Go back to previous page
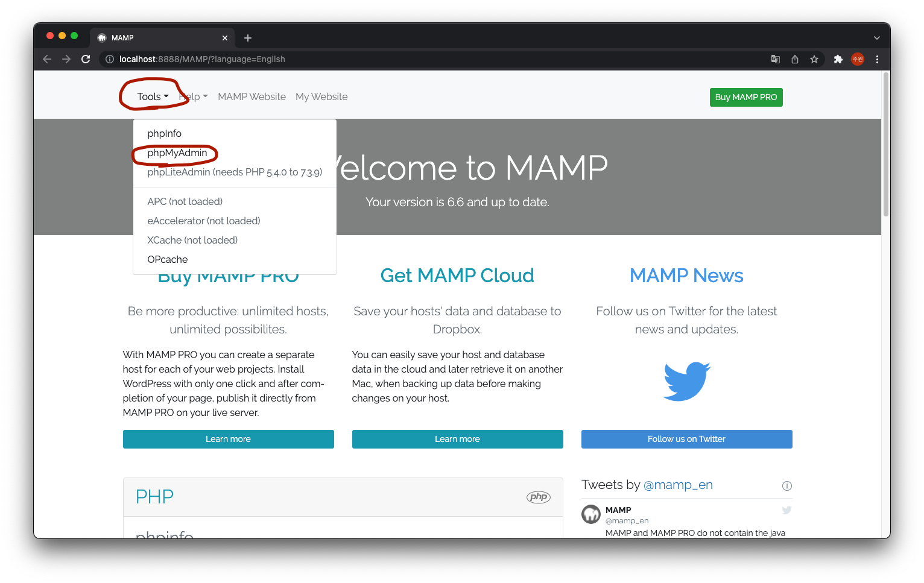 tap(47, 59)
